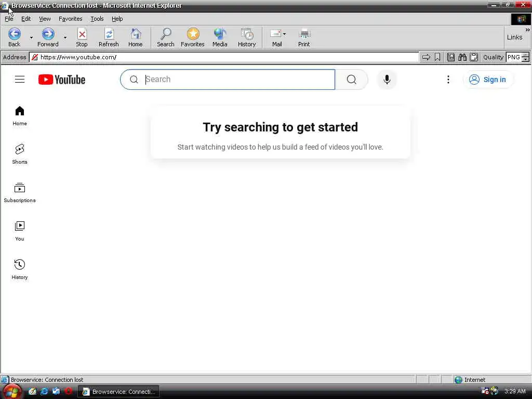
Task: Click the taskbar clock showing 3:29 AM
Action: pyautogui.click(x=515, y=391)
